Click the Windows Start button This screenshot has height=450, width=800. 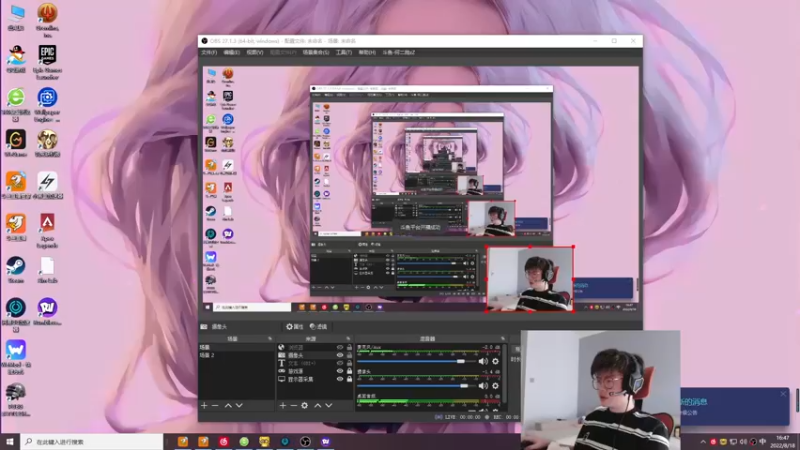[10, 442]
